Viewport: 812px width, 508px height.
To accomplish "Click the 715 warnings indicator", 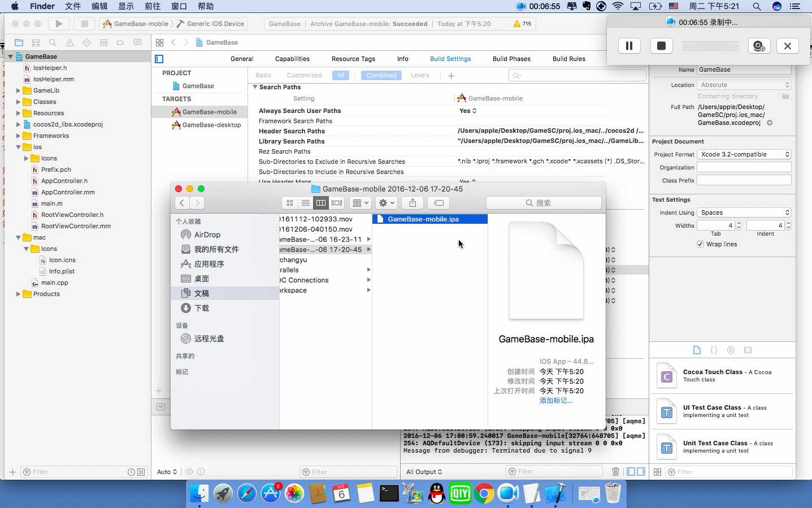I will (x=522, y=24).
